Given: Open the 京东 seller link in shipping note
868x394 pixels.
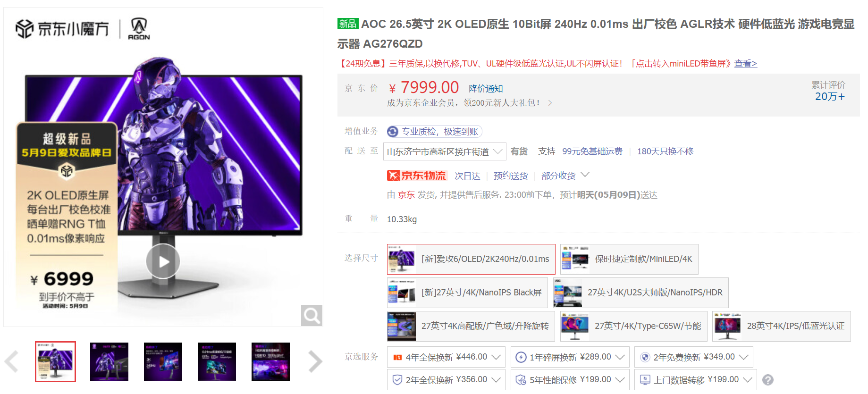Looking at the screenshot, I should tap(406, 195).
